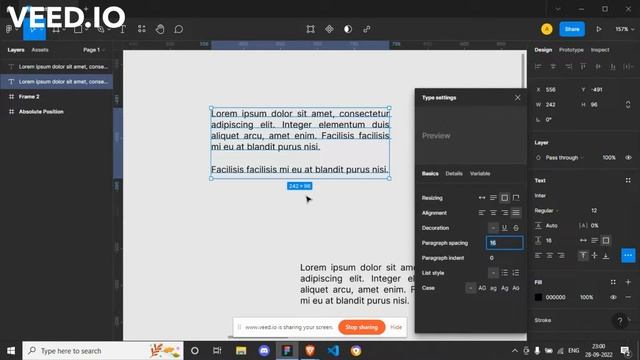Screen dimensions: 640x360
Task: Switch to the Prototype tab
Action: pyautogui.click(x=571, y=50)
